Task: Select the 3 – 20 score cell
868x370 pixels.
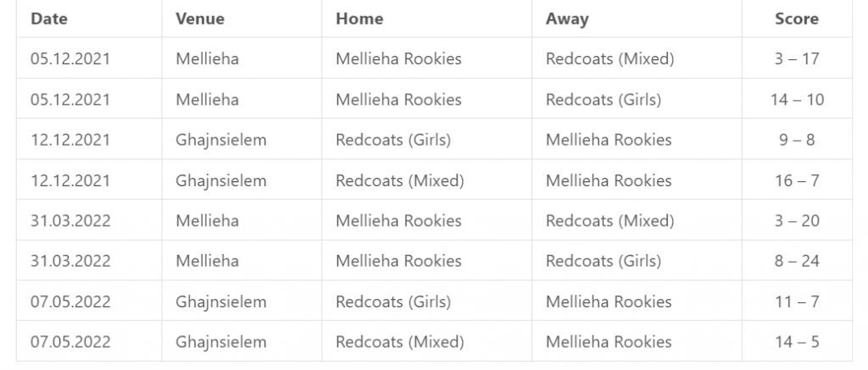Action: coord(797,221)
